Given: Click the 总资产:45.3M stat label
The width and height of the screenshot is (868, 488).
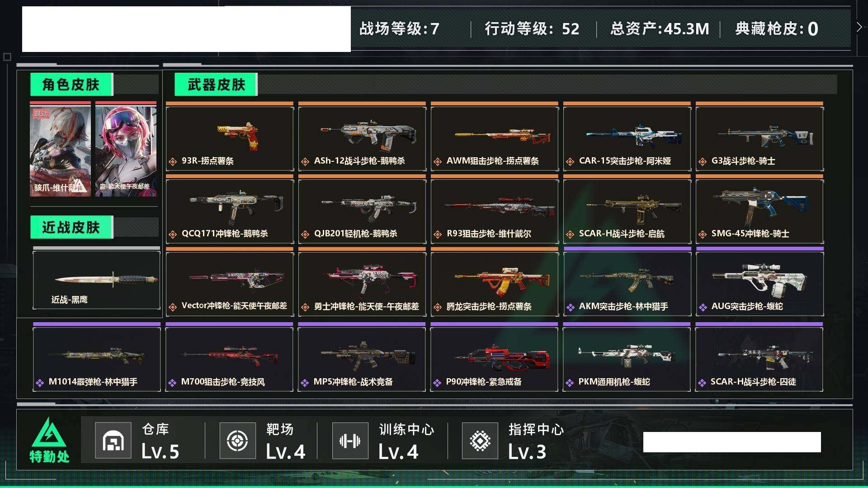Looking at the screenshot, I should pyautogui.click(x=660, y=29).
